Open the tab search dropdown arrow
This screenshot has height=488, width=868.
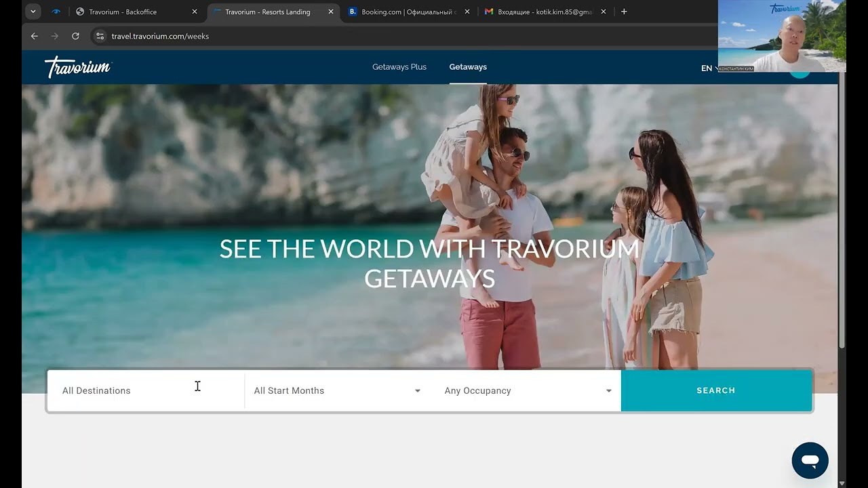pyautogui.click(x=33, y=12)
